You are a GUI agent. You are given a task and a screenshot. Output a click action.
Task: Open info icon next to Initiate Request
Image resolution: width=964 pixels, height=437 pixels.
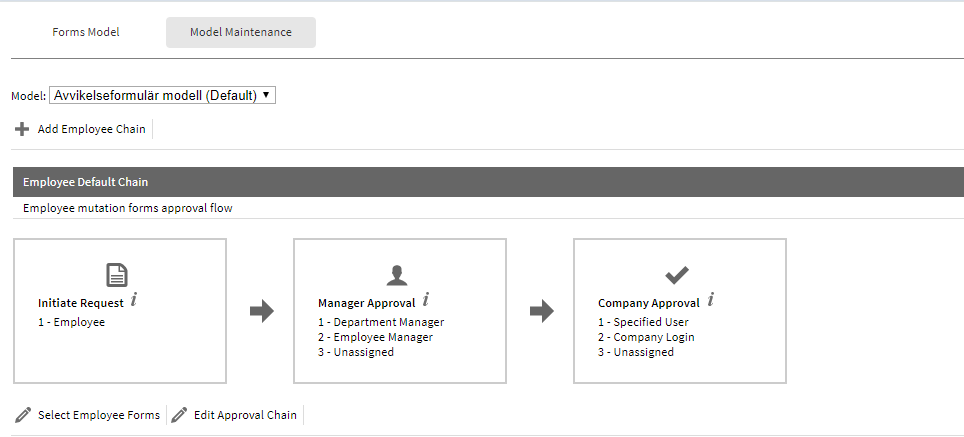pyautogui.click(x=134, y=301)
